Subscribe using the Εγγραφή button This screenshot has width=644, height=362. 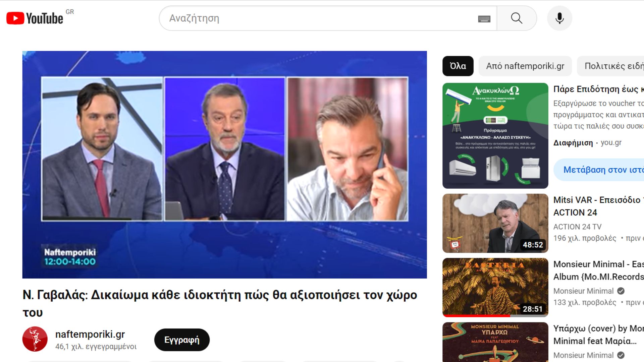(182, 340)
